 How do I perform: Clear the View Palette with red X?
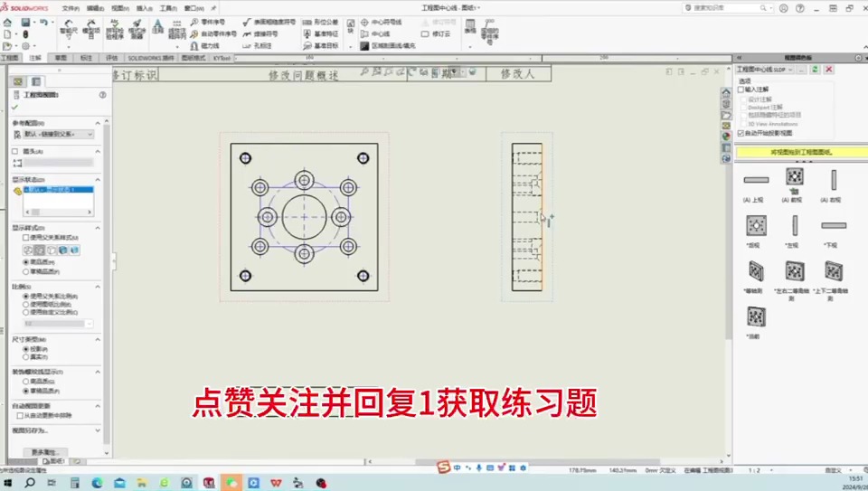click(829, 70)
